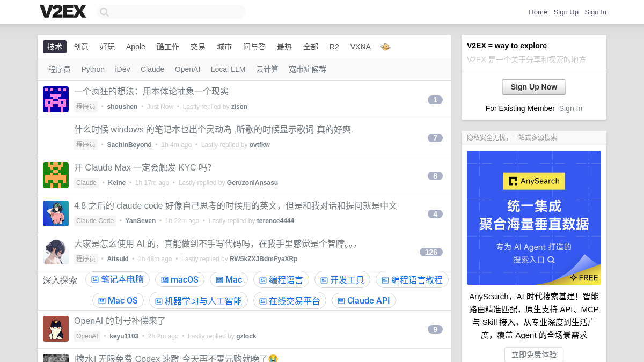Image resolution: width=644 pixels, height=362 pixels.
Task: Click the 开发工具 explore chip
Action: pos(342,279)
